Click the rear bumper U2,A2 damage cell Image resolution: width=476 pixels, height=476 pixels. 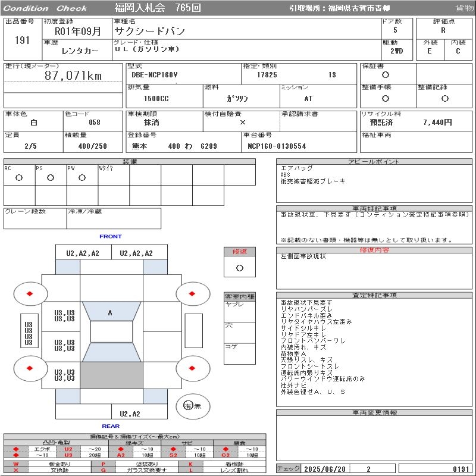click(130, 414)
